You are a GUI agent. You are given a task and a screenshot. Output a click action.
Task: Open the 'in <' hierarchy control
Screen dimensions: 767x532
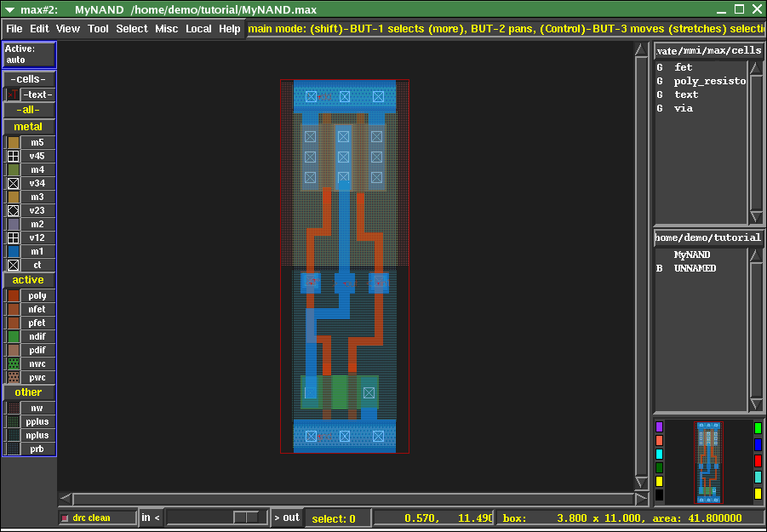[x=150, y=517]
